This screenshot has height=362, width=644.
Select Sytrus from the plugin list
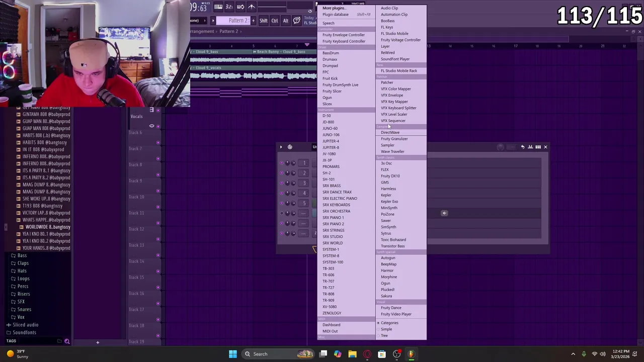click(386, 233)
